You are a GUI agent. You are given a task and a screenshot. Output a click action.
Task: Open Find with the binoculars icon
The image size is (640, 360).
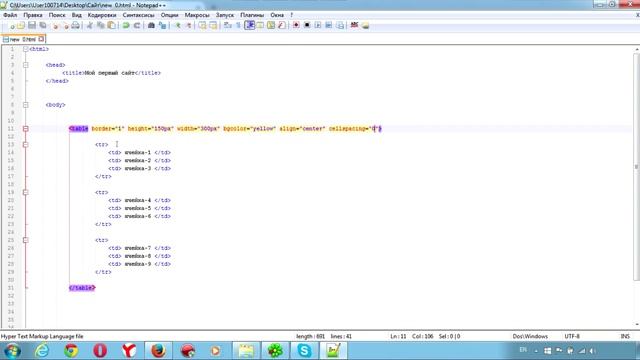[x=151, y=26]
